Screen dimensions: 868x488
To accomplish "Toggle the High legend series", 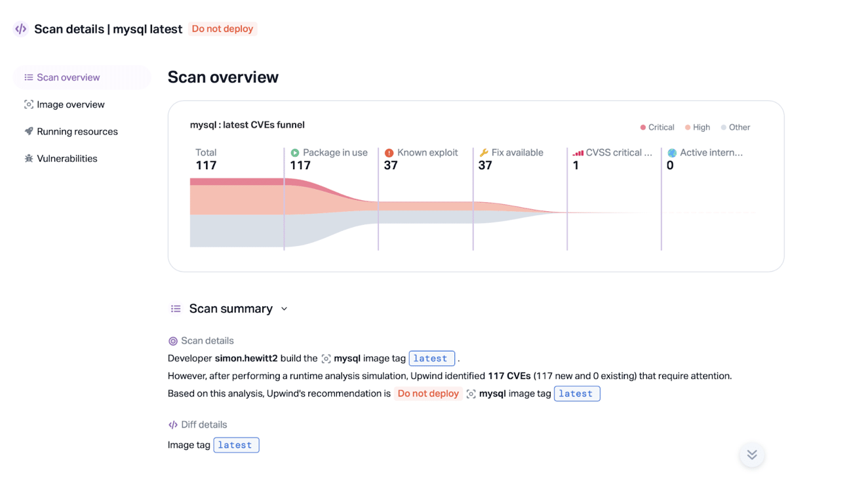I will pyautogui.click(x=697, y=127).
